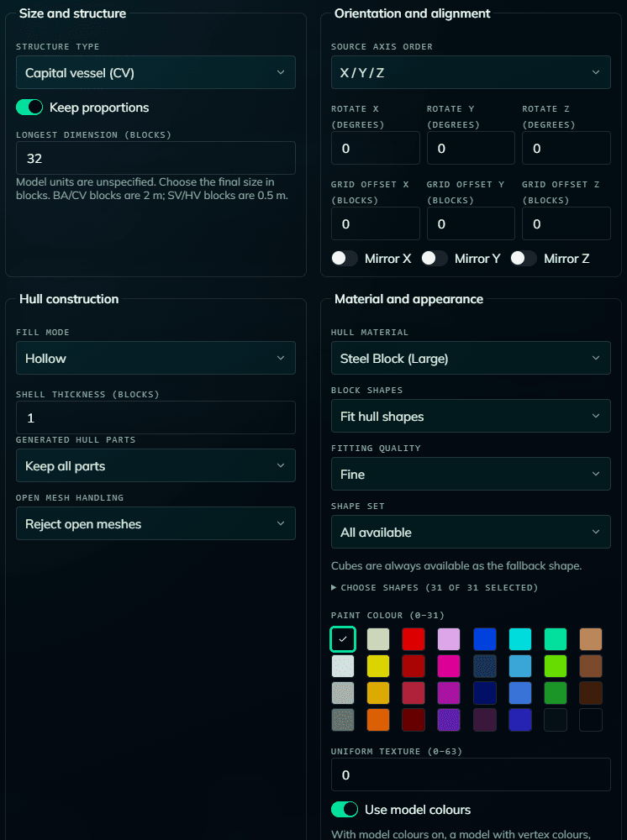Select the amber gold paint colour swatch

[x=378, y=693]
